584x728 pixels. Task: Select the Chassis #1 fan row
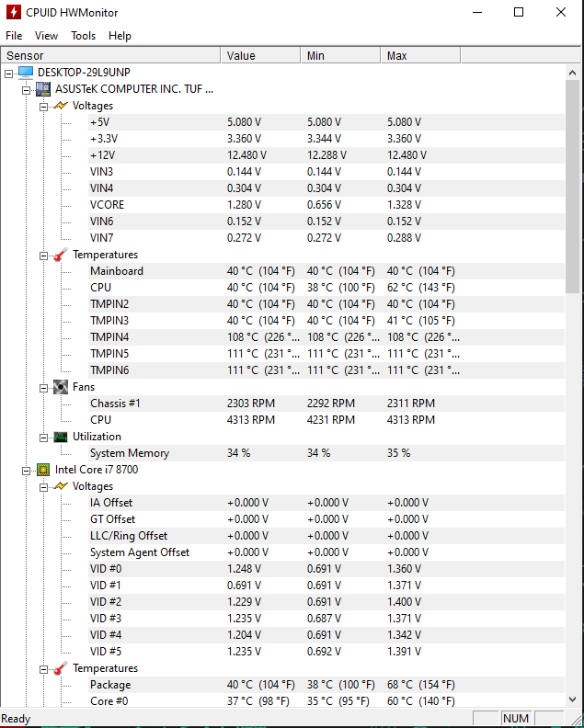pos(326,404)
